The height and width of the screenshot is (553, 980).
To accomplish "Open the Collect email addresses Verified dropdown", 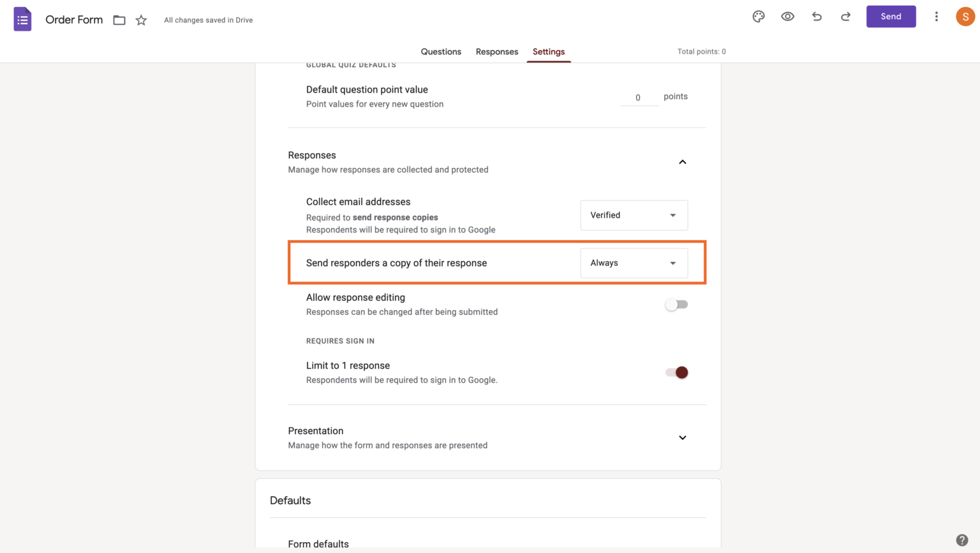I will click(x=634, y=215).
